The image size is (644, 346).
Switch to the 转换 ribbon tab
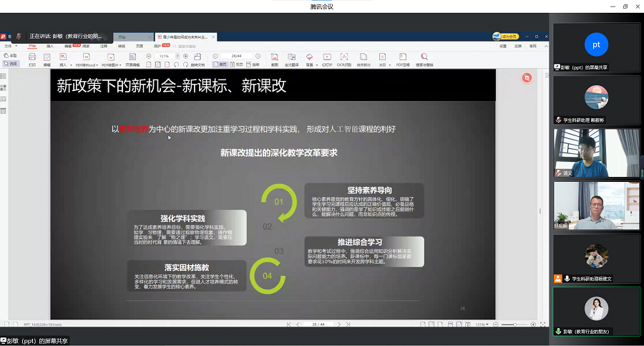point(122,46)
